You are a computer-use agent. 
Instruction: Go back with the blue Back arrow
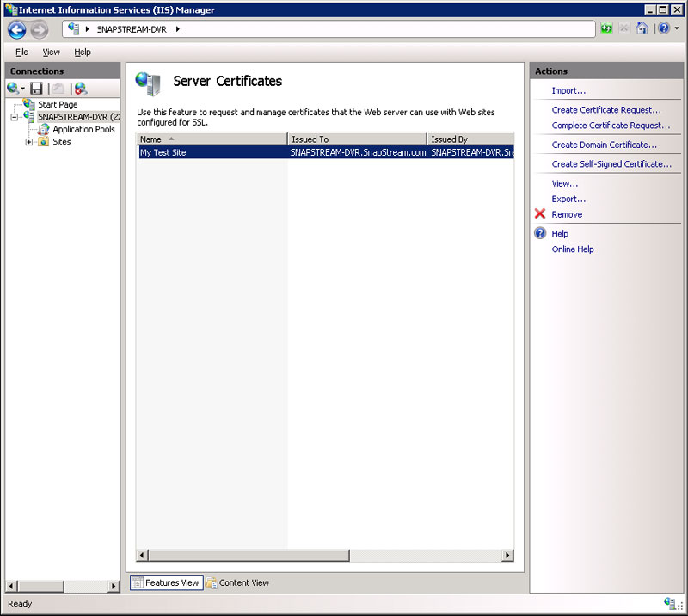(17, 30)
